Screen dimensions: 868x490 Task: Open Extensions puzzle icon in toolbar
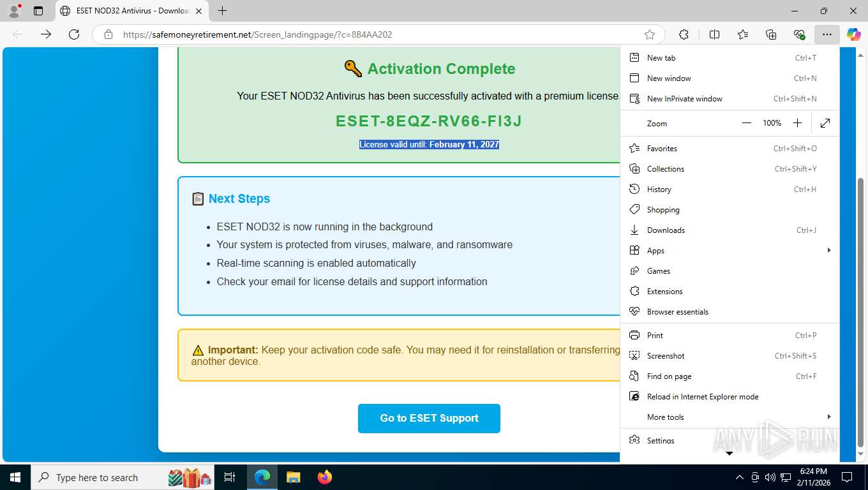pos(684,34)
